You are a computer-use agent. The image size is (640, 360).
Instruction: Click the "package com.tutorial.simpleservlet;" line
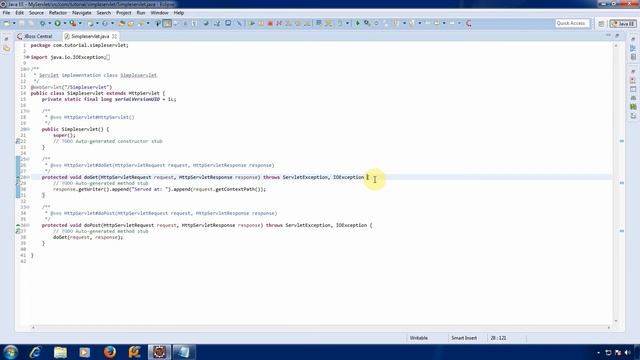(x=80, y=45)
